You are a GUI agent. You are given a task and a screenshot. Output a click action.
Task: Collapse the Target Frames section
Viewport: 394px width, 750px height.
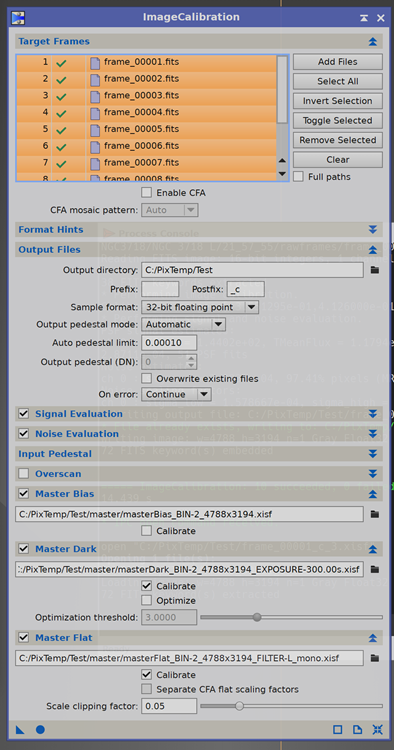point(373,42)
